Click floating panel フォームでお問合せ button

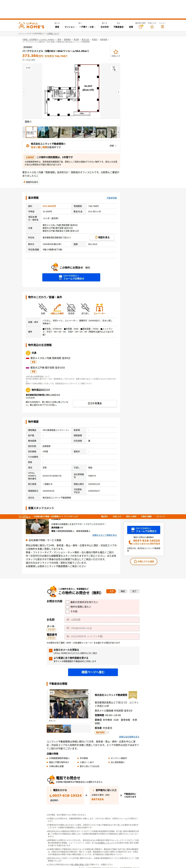144,530
